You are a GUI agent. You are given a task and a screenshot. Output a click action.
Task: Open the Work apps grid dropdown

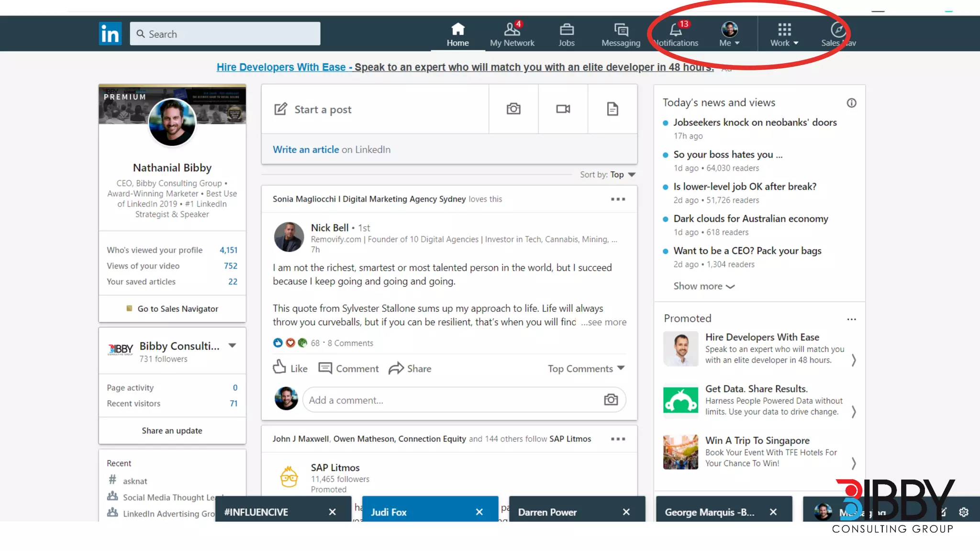pyautogui.click(x=784, y=33)
